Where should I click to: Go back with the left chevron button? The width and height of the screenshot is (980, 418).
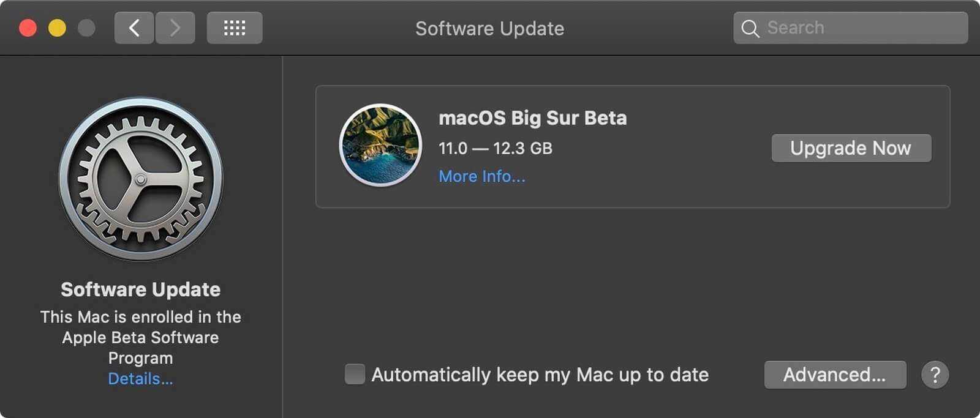(134, 28)
